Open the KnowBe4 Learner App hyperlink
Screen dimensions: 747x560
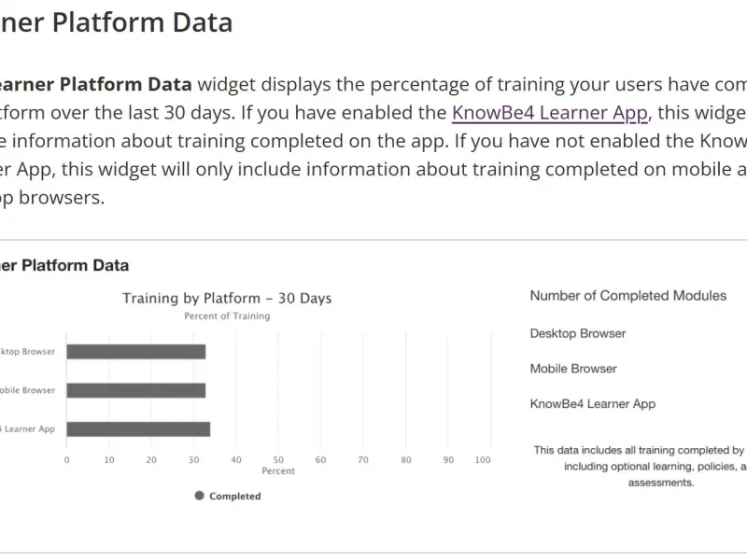point(549,114)
